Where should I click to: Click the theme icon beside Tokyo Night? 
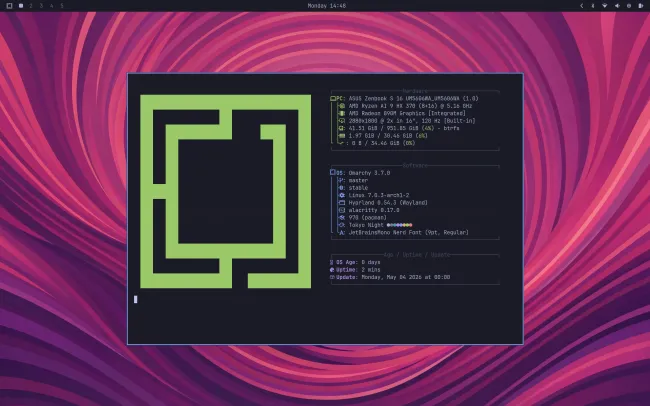click(342, 225)
